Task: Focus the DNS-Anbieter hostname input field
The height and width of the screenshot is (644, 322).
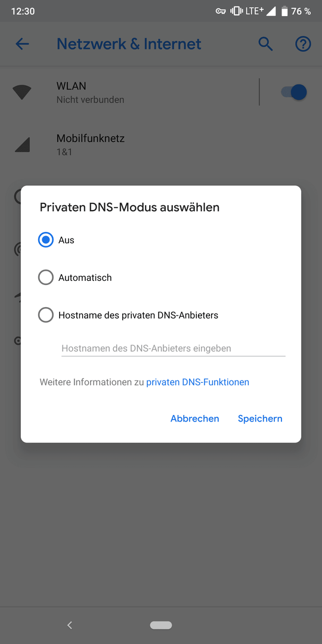Action: 174,348
